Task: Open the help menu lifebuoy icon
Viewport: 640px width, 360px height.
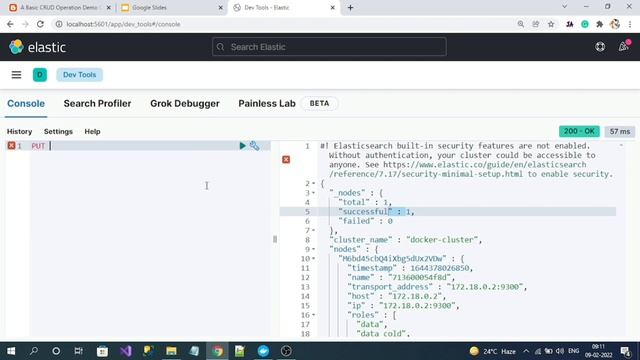Action: tap(600, 47)
